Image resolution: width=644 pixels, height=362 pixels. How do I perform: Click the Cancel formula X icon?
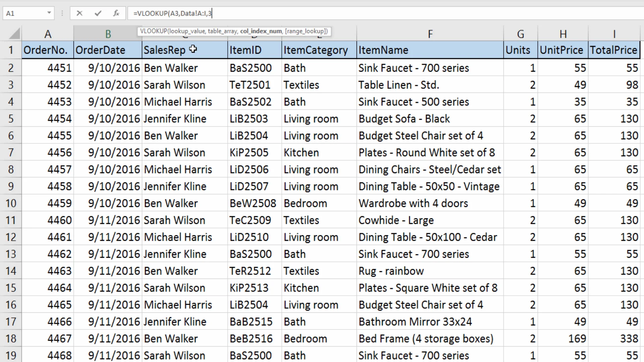pyautogui.click(x=79, y=13)
